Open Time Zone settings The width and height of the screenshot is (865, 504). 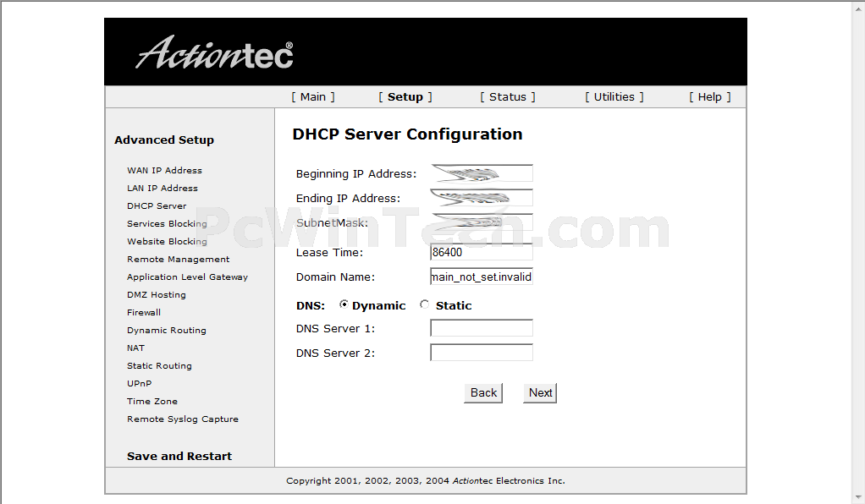[x=152, y=402]
